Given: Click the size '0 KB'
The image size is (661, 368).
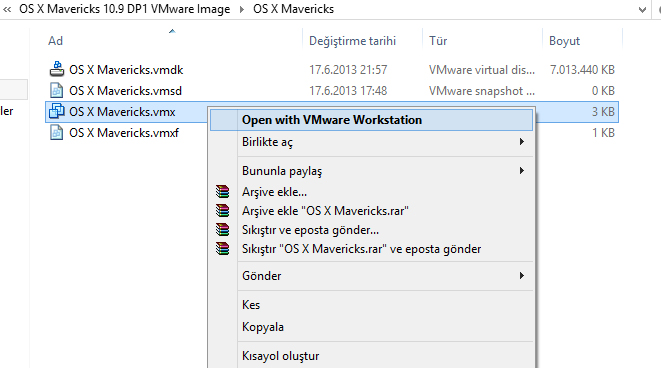Looking at the screenshot, I should click(603, 91).
